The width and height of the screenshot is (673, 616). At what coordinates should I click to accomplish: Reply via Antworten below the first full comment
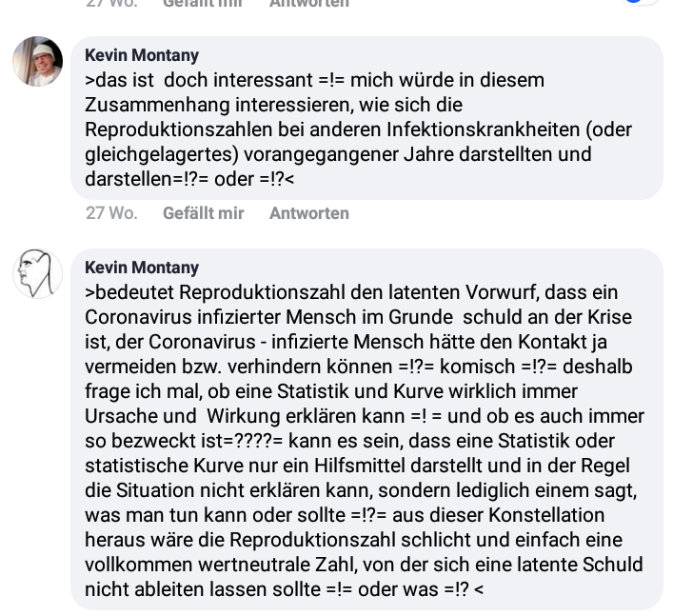(x=309, y=213)
